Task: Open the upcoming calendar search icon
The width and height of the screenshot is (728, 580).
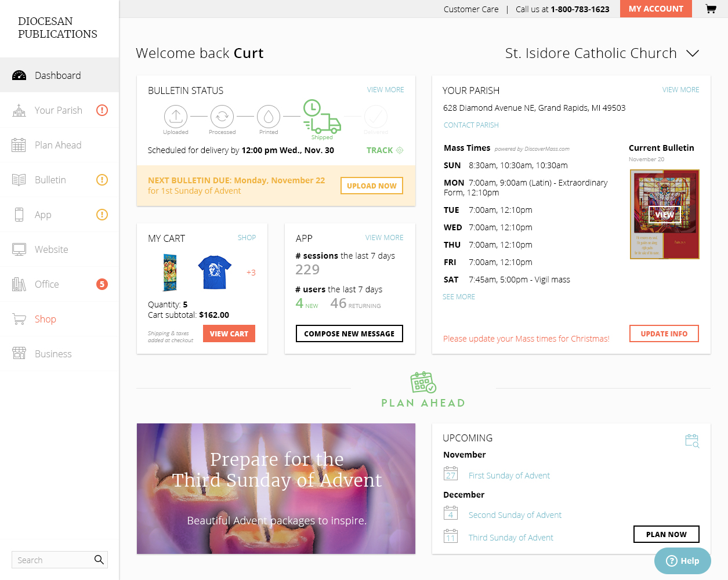Action: pyautogui.click(x=692, y=441)
